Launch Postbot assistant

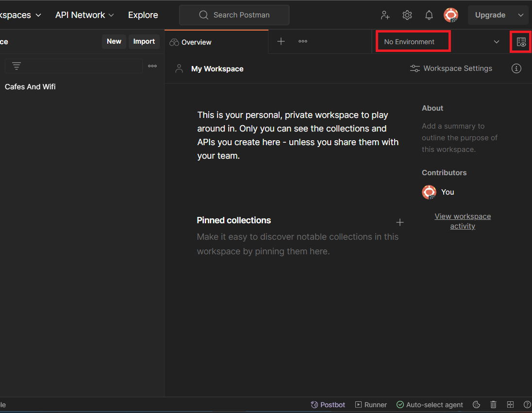click(328, 405)
